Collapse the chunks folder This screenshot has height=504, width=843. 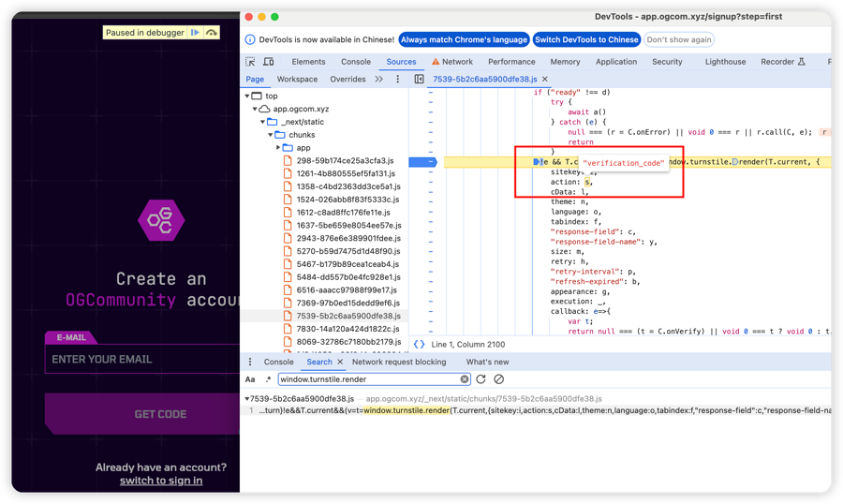pos(270,135)
